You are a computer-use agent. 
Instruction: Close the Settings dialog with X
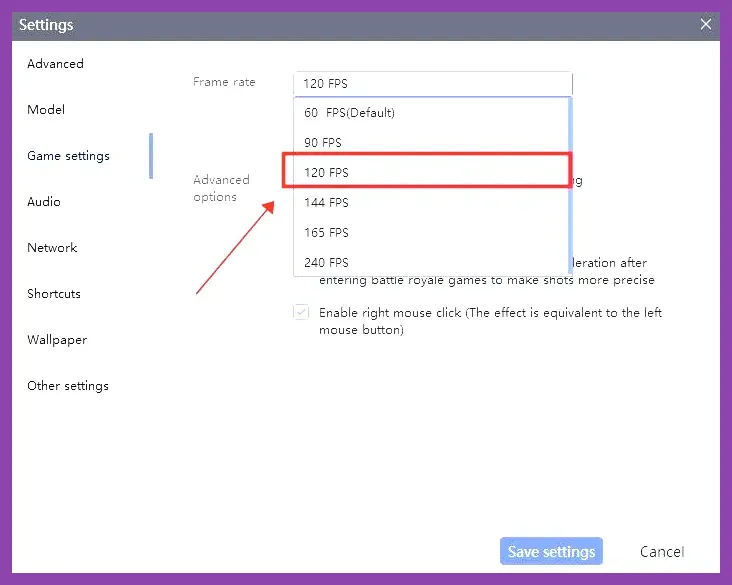click(x=705, y=24)
